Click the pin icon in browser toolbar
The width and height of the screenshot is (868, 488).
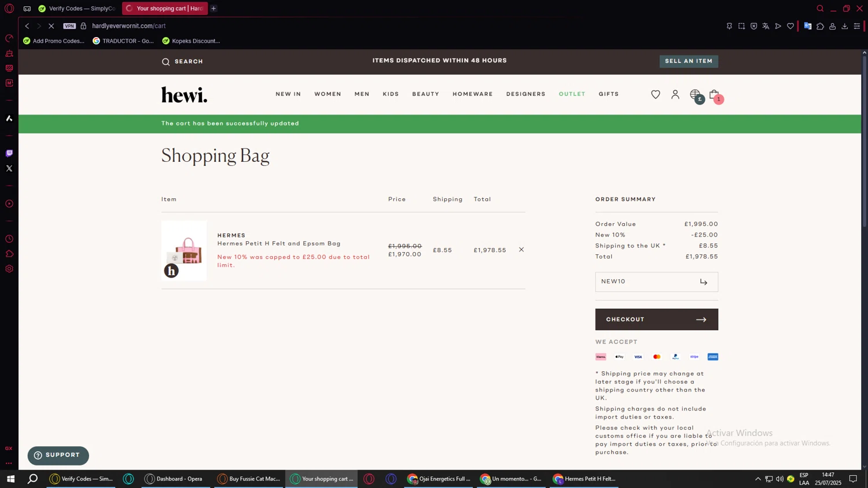pos(729,26)
